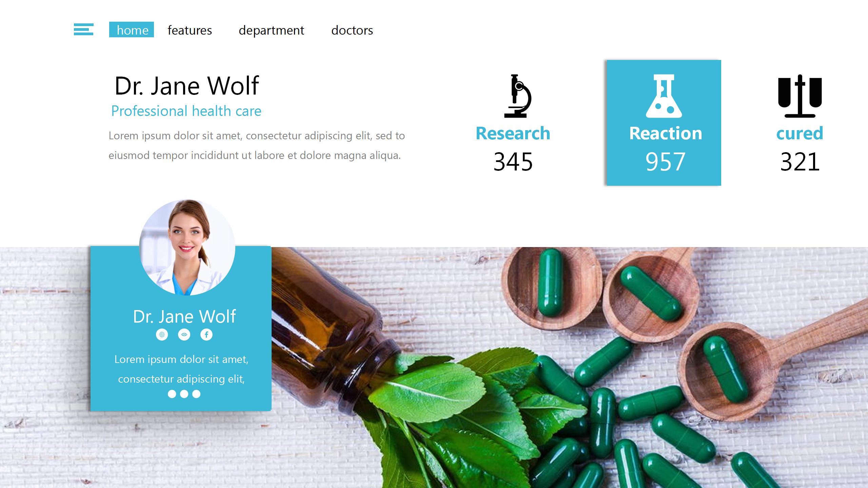The height and width of the screenshot is (488, 868).
Task: Navigate to the doctors page
Action: [x=352, y=30]
